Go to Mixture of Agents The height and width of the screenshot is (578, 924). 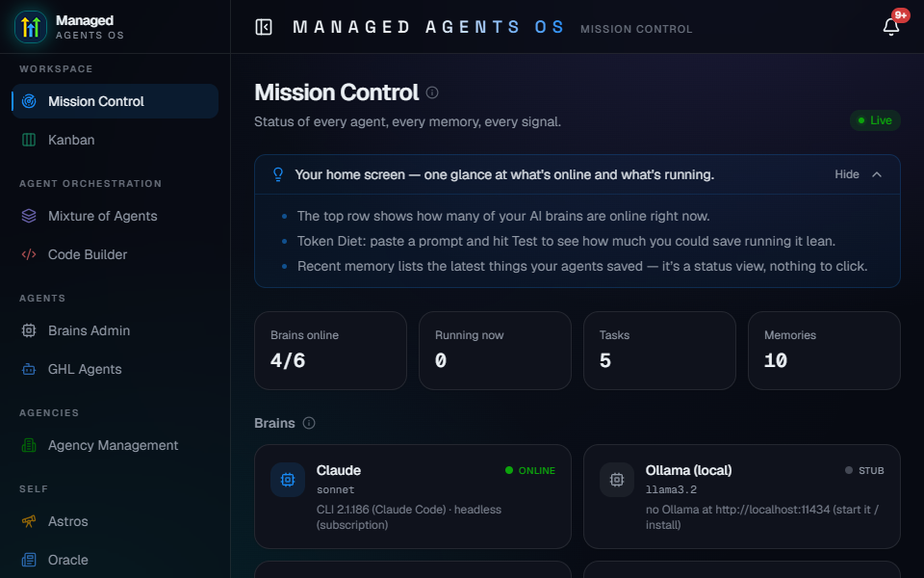pyautogui.click(x=115, y=216)
